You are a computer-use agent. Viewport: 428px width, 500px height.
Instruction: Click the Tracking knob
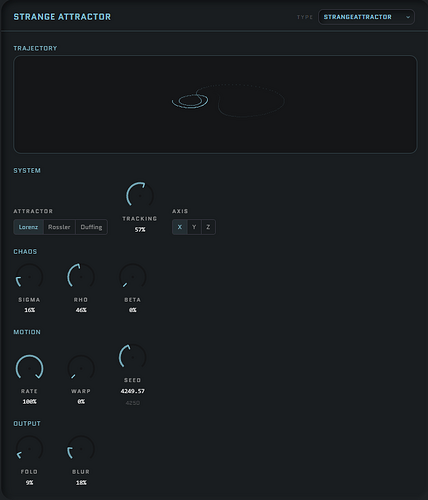pyautogui.click(x=140, y=195)
